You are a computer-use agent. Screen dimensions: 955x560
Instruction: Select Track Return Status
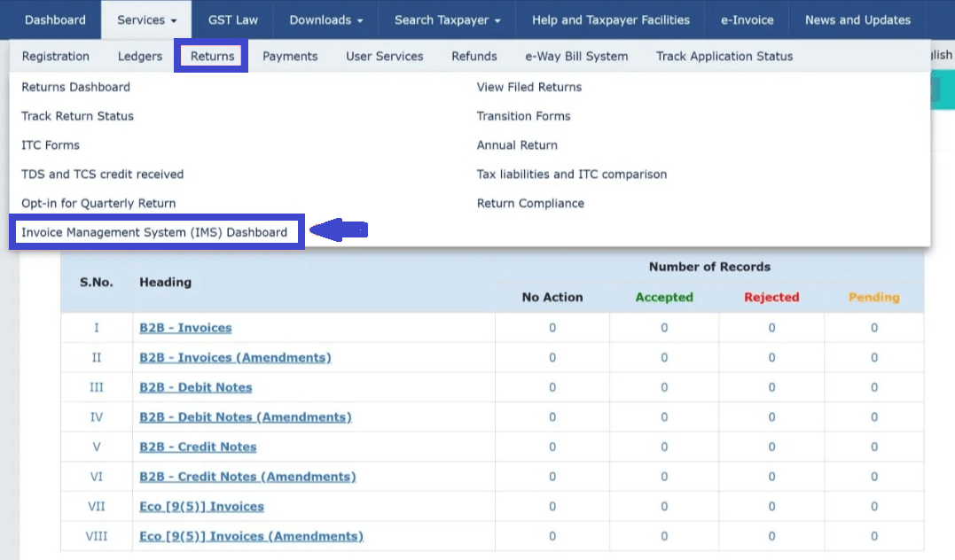(x=77, y=116)
